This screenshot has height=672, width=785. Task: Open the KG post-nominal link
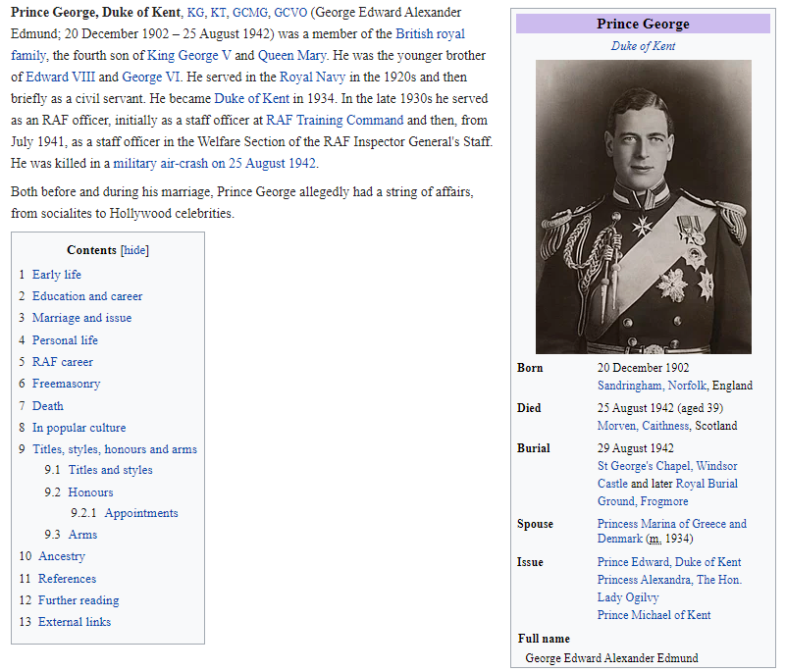click(195, 13)
